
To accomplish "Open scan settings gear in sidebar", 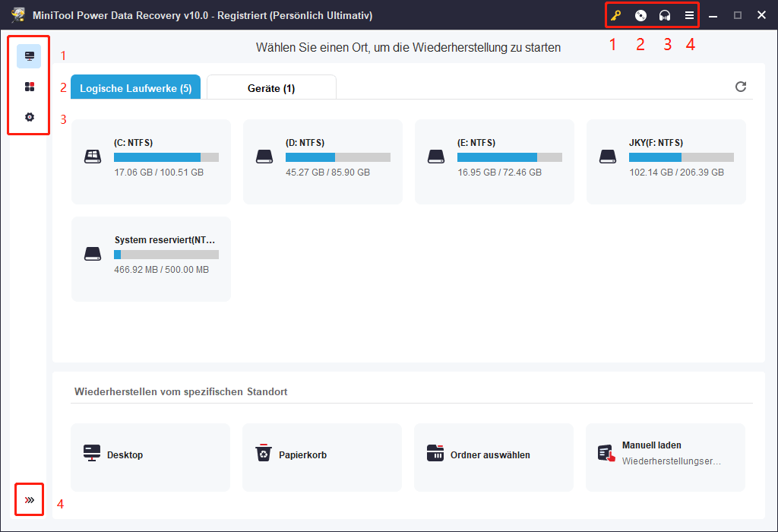I will [x=30, y=117].
